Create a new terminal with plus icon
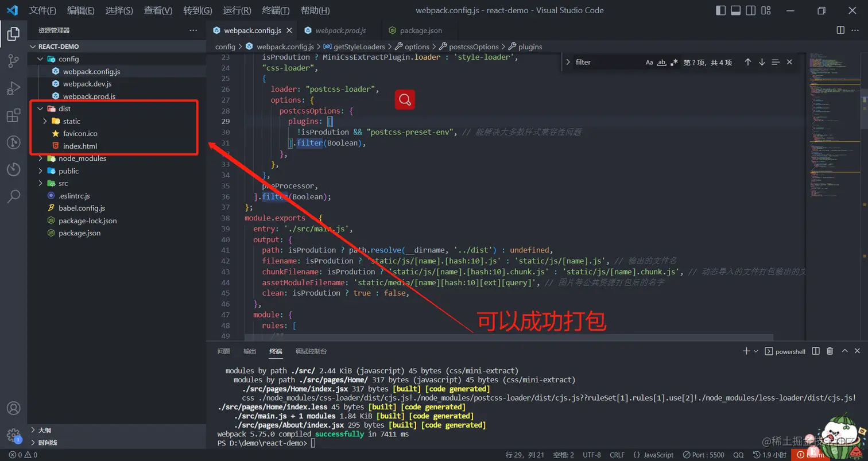Image resolution: width=868 pixels, height=461 pixels. click(x=746, y=351)
